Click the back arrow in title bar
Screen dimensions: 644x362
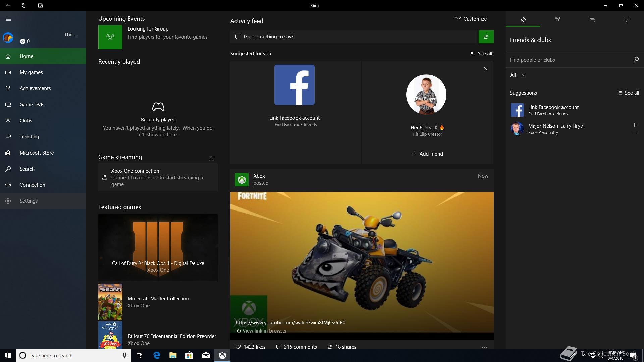pyautogui.click(x=8, y=5)
